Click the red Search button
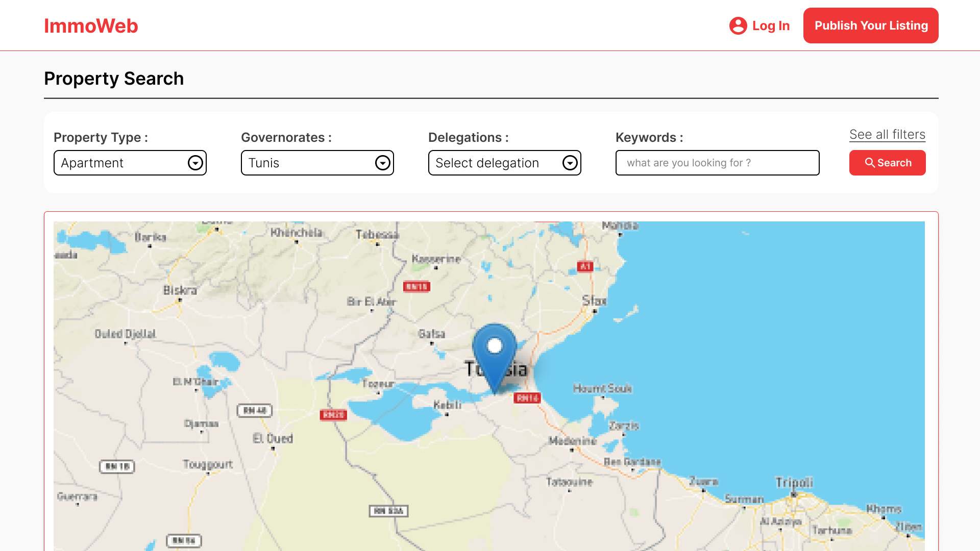 coord(888,163)
